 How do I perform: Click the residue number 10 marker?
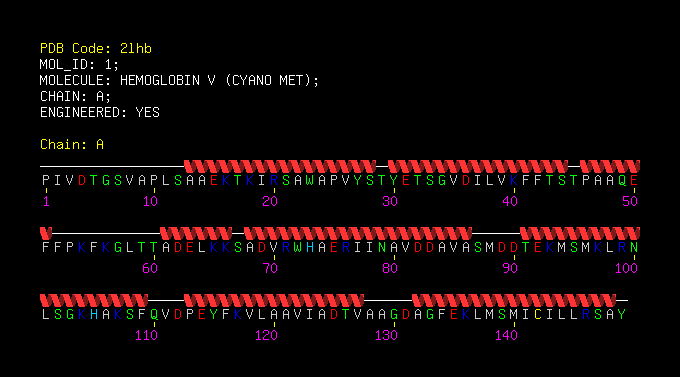click(x=150, y=201)
